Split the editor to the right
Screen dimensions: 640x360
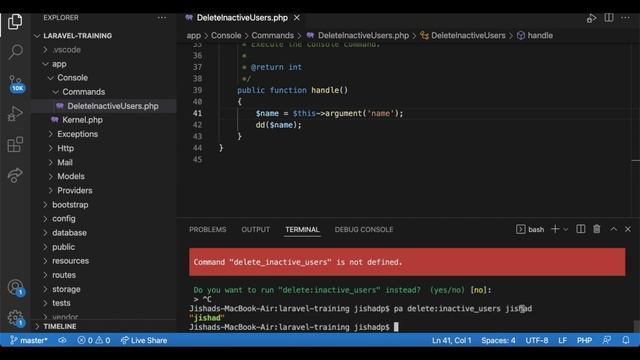tap(609, 18)
